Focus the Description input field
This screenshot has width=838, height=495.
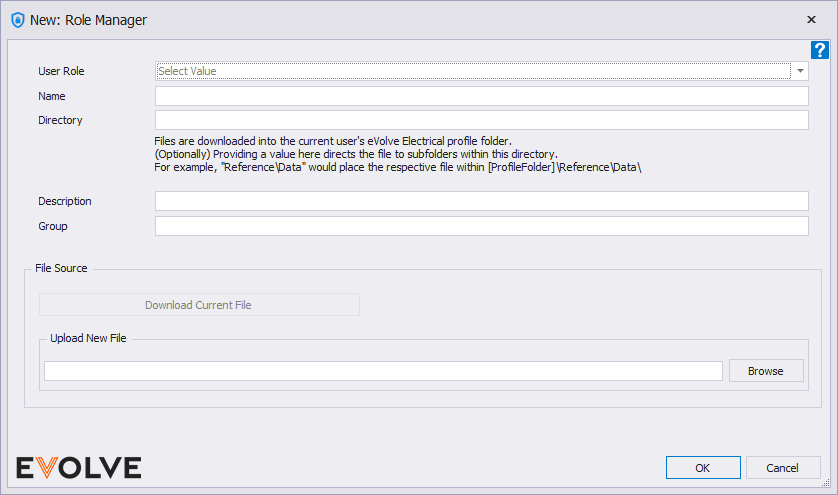tap(482, 201)
